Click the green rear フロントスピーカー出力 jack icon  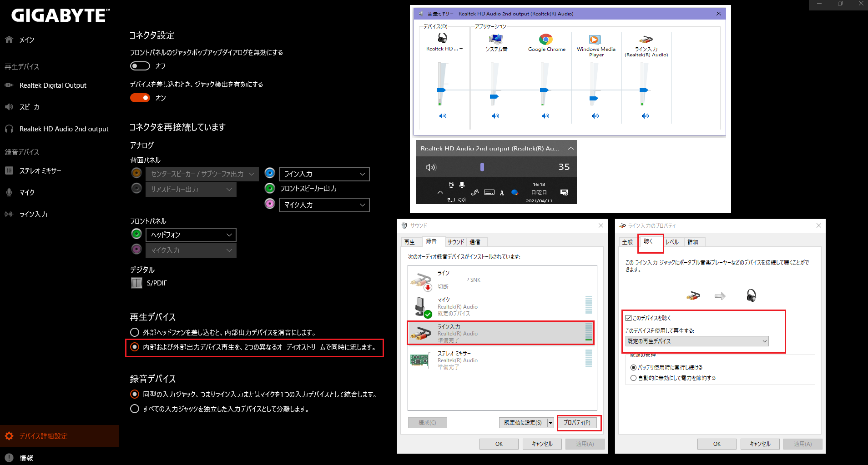(270, 188)
